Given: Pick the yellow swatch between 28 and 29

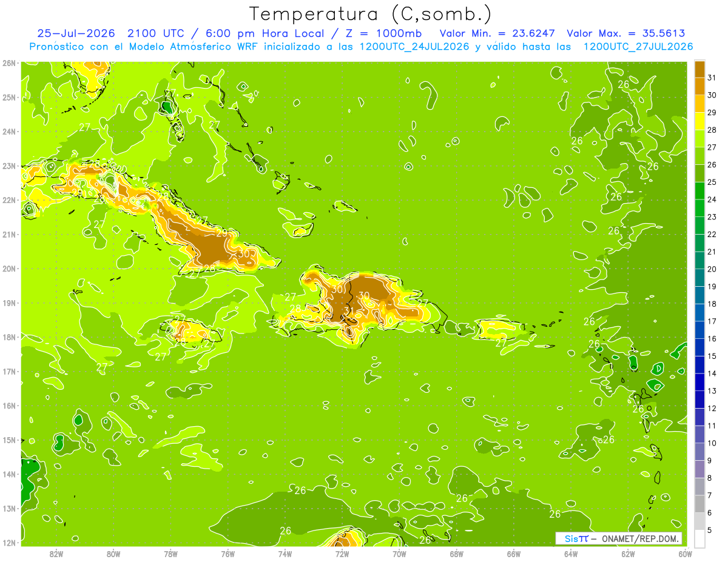Looking at the screenshot, I should coord(699,121).
